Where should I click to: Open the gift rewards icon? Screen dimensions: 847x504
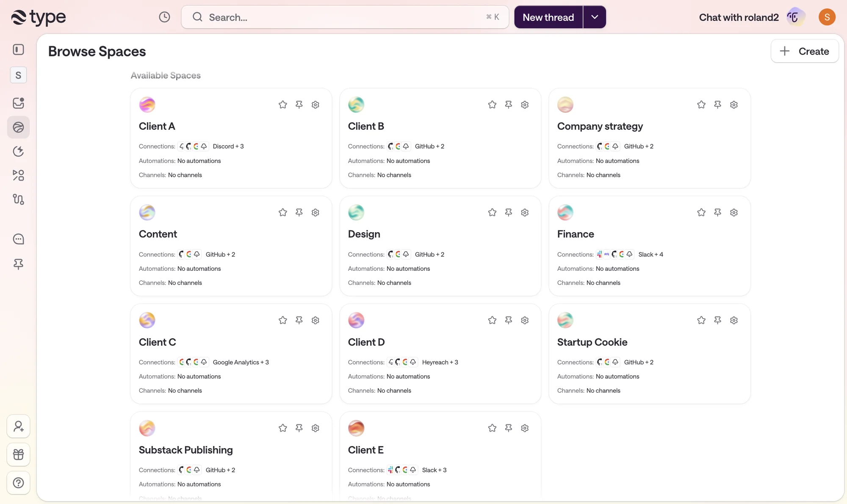18,454
